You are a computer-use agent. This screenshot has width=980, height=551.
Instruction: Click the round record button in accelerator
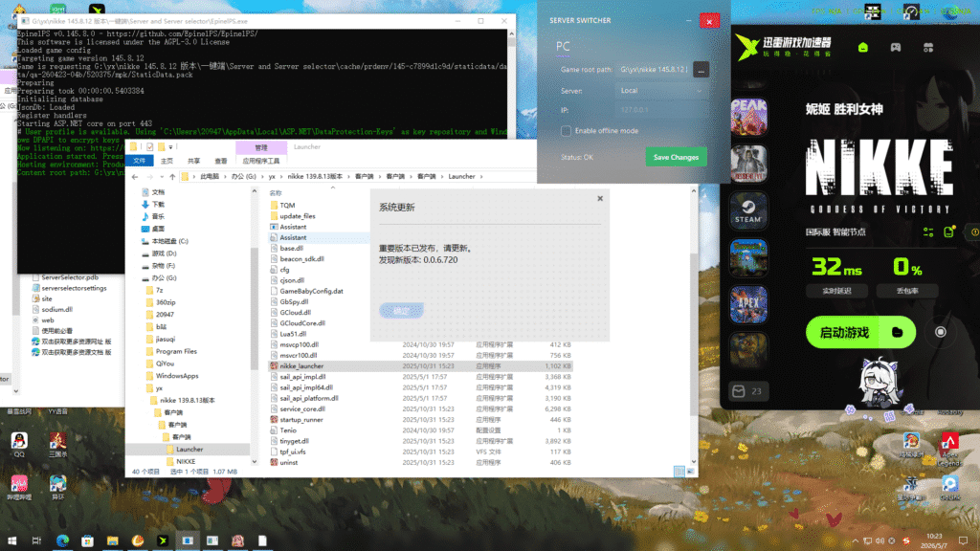point(940,332)
